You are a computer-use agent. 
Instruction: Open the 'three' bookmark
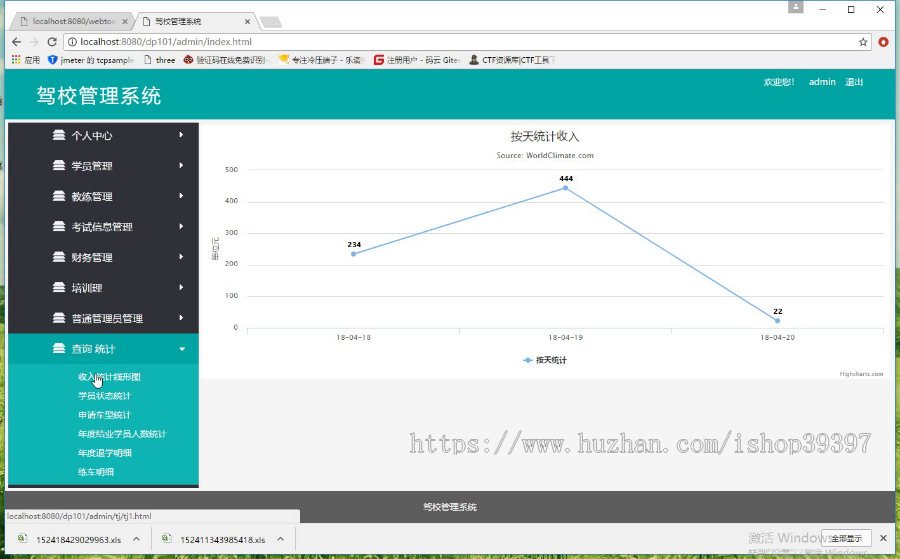tap(160, 60)
